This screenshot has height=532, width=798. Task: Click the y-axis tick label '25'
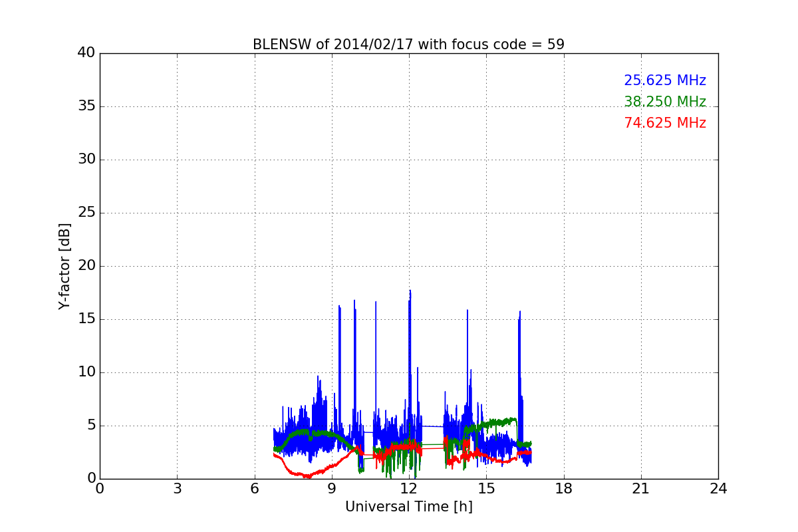click(86, 213)
